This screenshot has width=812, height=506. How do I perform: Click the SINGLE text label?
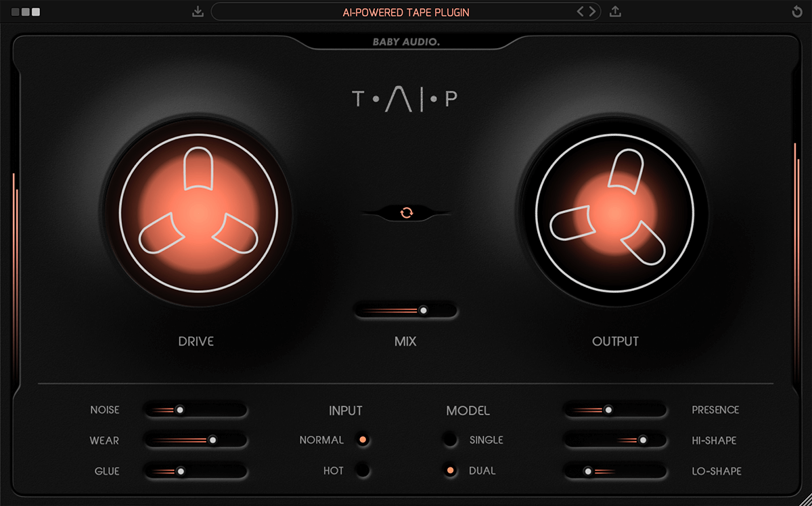(x=487, y=440)
